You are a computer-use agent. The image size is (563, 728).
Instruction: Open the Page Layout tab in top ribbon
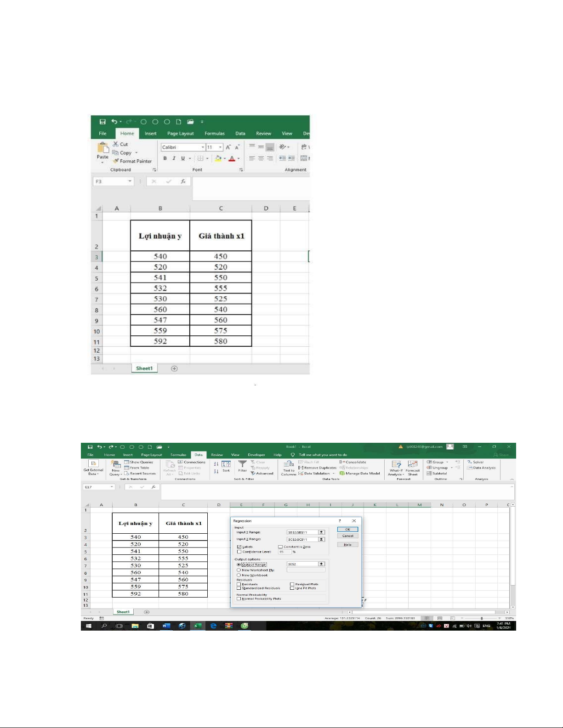tap(180, 134)
